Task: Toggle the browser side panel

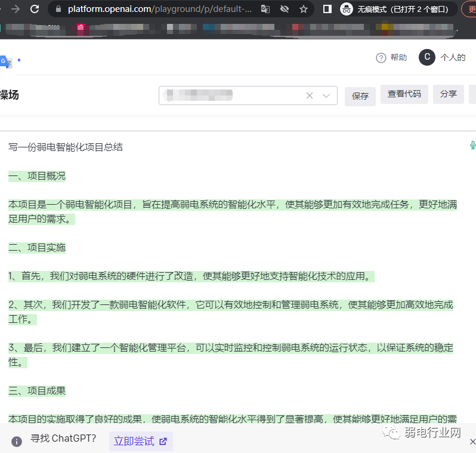Action: (x=327, y=9)
